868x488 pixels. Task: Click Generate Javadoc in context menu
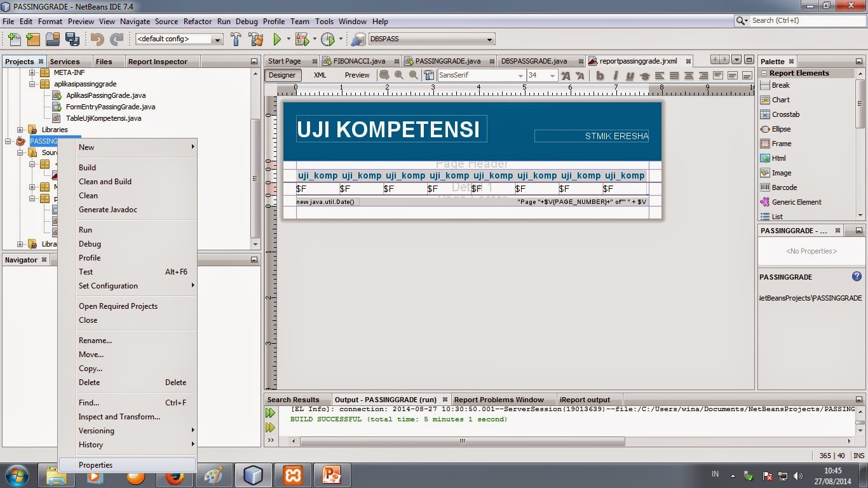coord(127,210)
